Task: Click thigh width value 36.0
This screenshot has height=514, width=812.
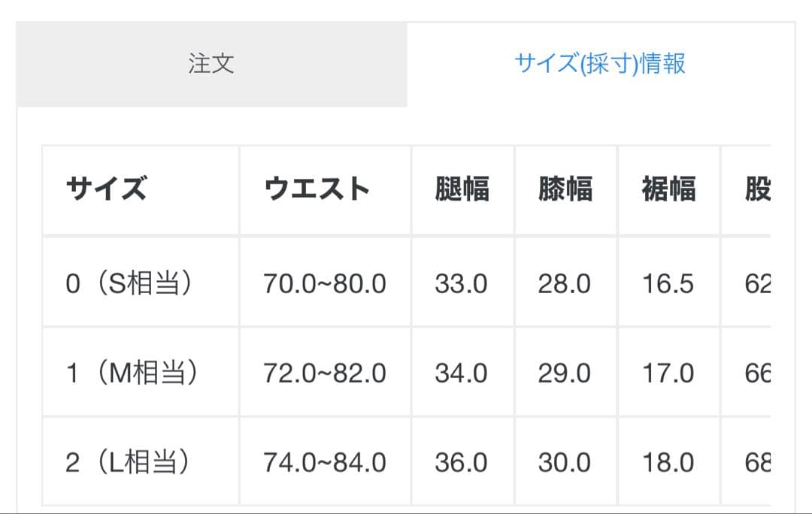Action: point(461,462)
